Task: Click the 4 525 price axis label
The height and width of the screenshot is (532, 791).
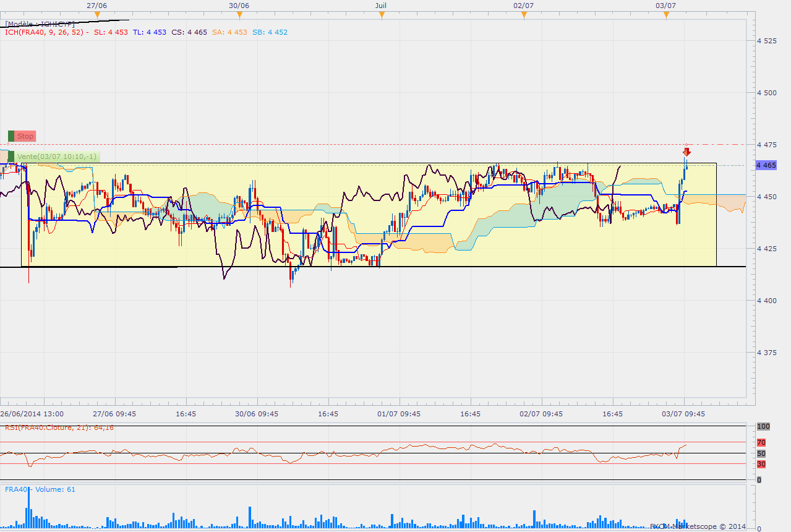Action: coord(767,41)
